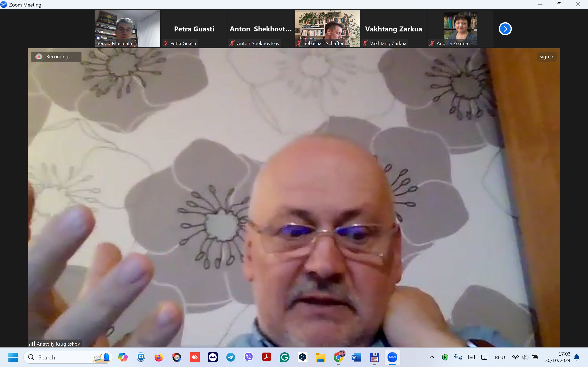Click the Sign in button
The width and height of the screenshot is (588, 367).
click(546, 56)
